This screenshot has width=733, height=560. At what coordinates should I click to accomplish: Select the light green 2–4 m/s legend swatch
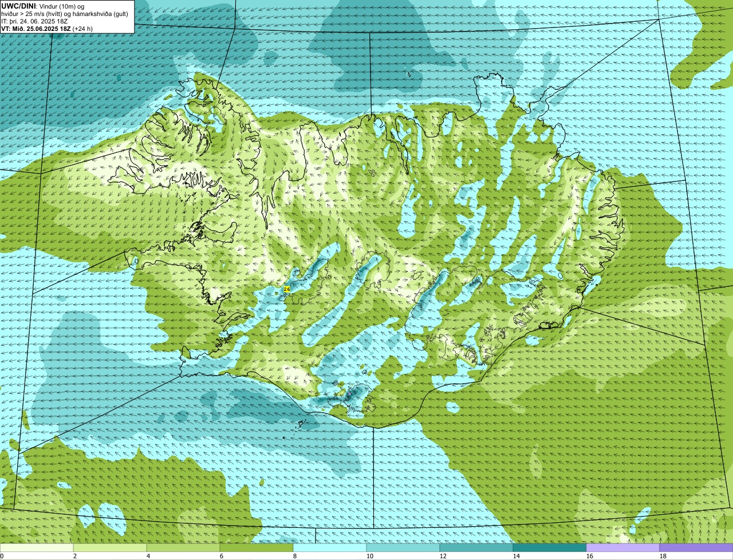pyautogui.click(x=110, y=547)
